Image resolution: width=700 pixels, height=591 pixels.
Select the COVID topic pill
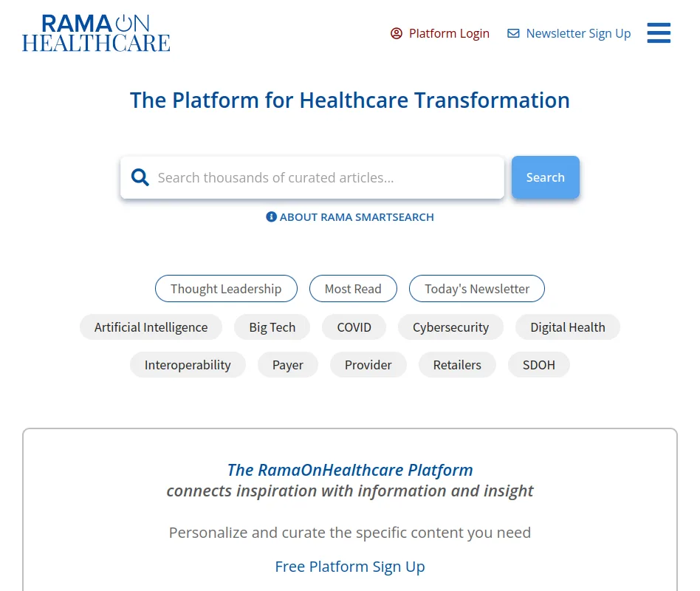coord(354,327)
